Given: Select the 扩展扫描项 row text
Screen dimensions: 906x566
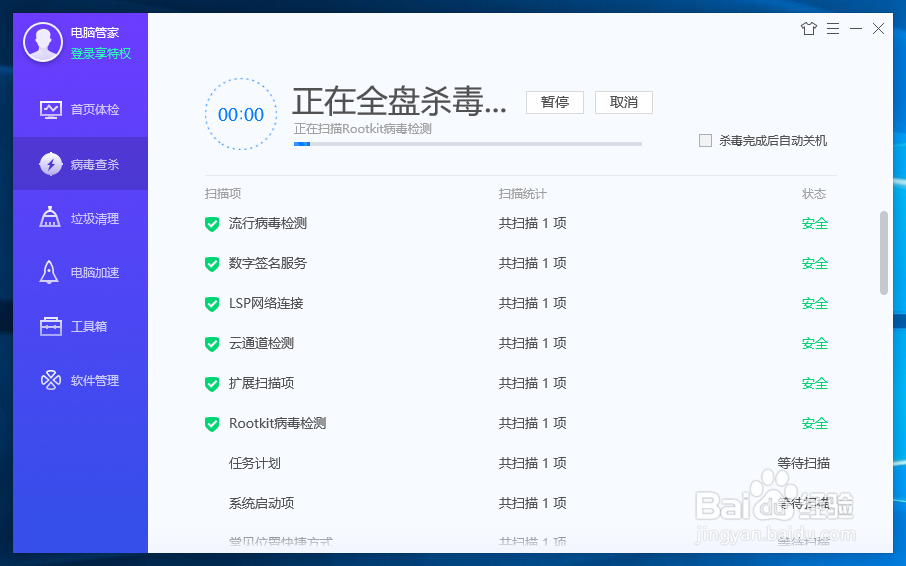Looking at the screenshot, I should pos(261,383).
